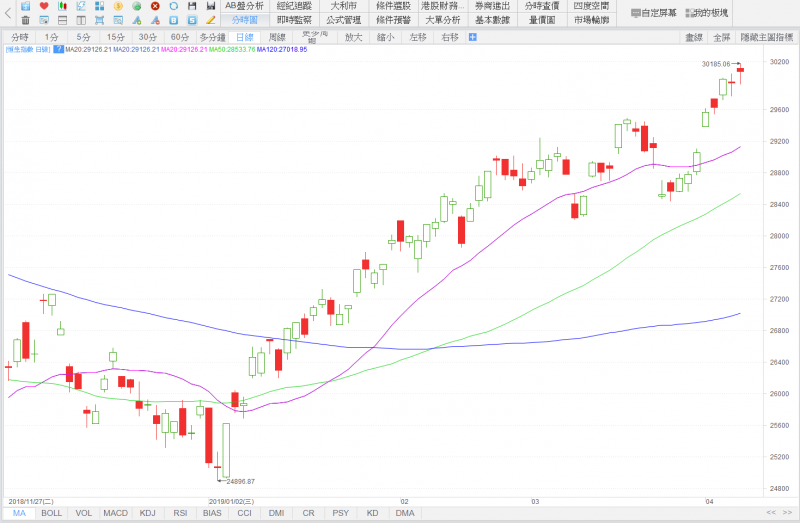This screenshot has height=523, width=800.
Task: Open the 多分鐘 multi-minute period selector
Action: coord(211,37)
